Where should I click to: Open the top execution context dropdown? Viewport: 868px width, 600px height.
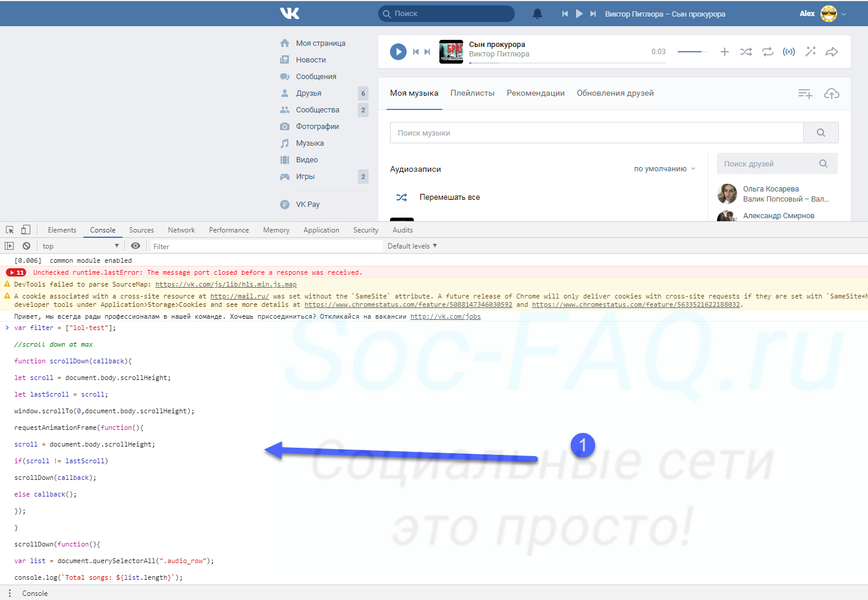(x=80, y=246)
